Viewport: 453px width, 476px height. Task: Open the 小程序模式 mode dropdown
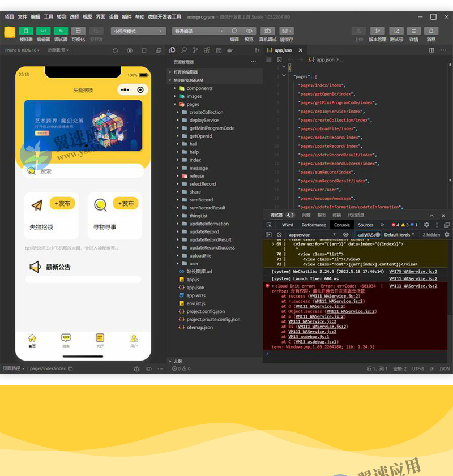(138, 31)
